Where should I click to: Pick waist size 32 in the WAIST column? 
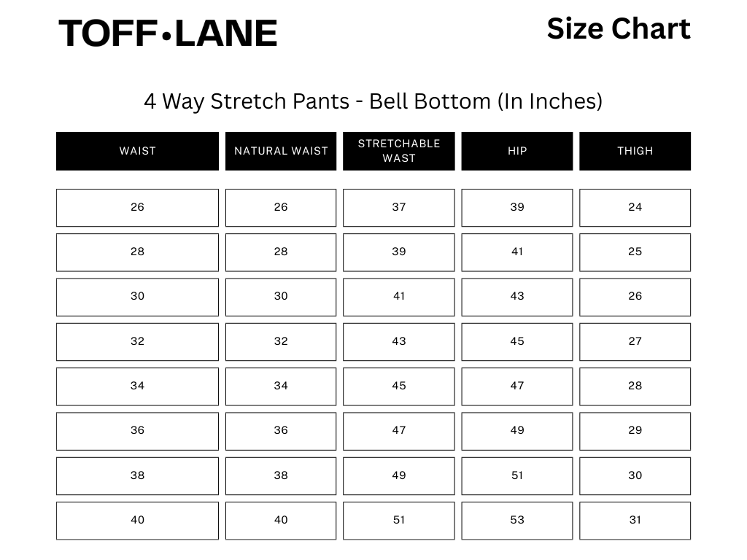pos(137,341)
